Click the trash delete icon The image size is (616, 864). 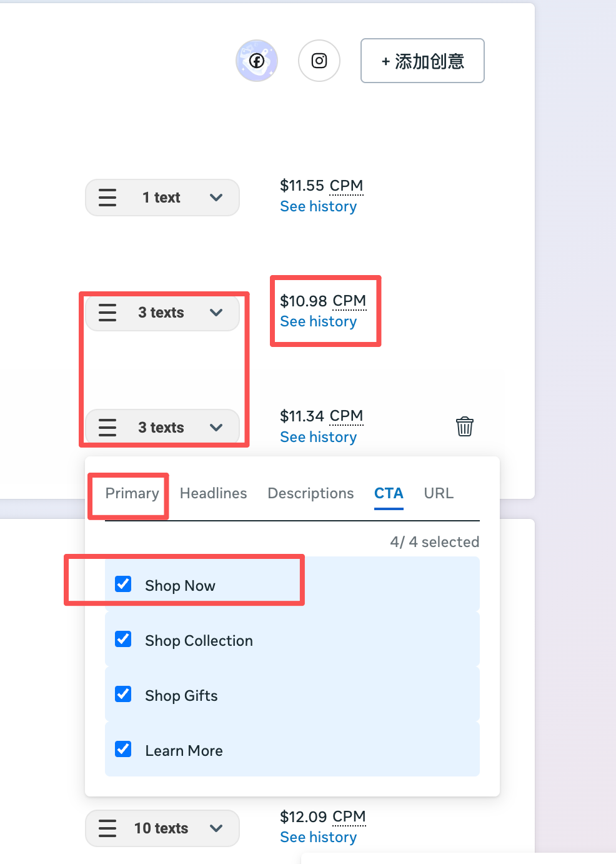coord(465,426)
